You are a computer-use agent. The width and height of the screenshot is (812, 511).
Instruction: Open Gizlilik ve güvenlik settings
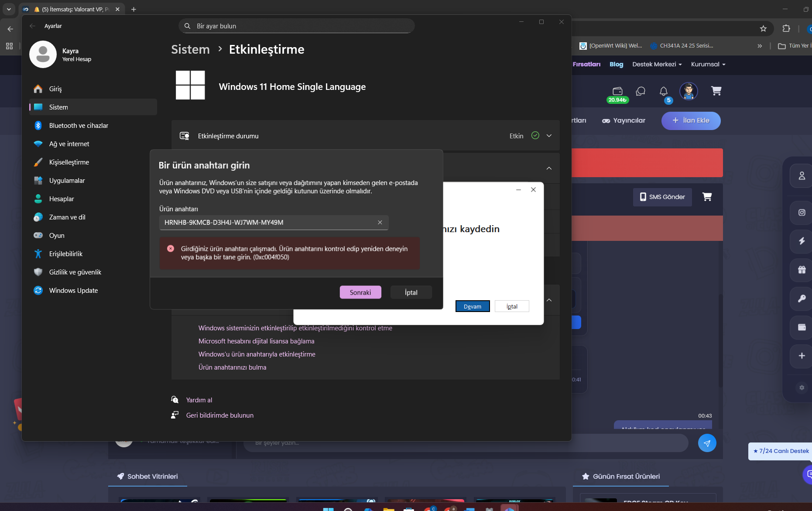(x=93, y=272)
